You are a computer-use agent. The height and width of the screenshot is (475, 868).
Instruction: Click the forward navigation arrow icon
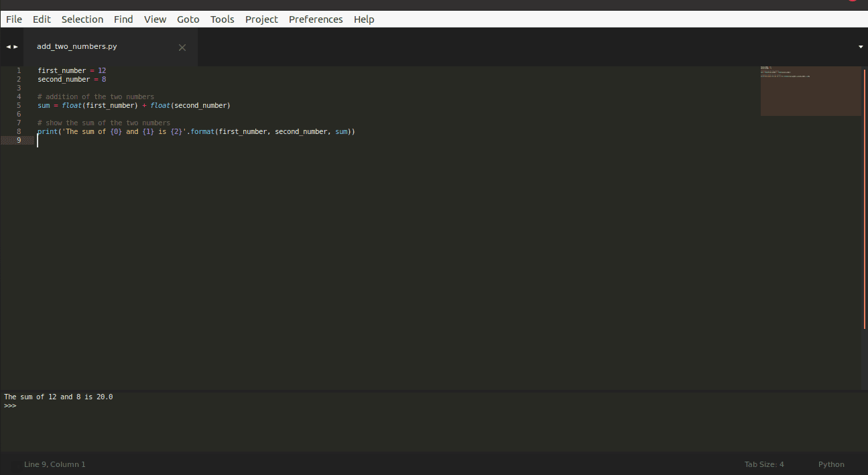15,46
